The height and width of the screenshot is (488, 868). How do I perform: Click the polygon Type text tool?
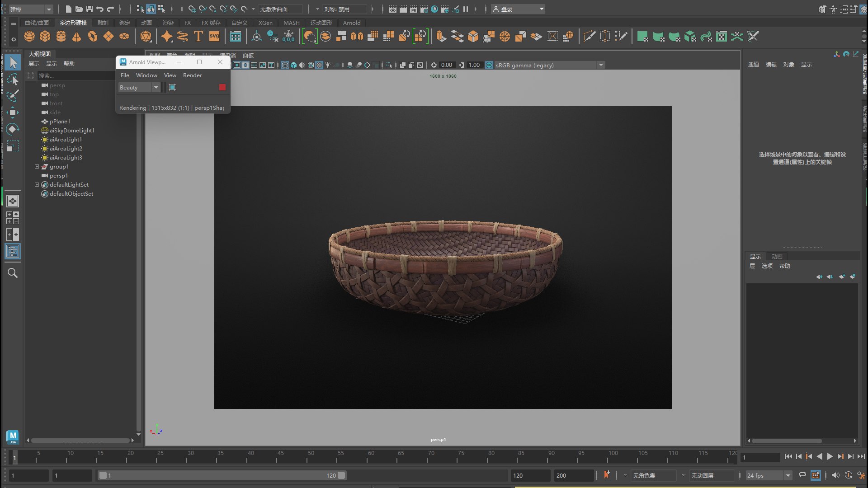coord(198,37)
